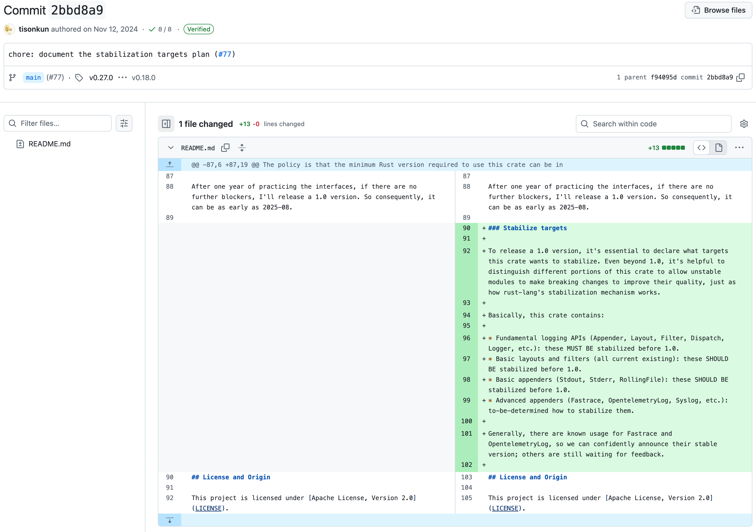Collapse the README.md diff with its chevron

click(x=170, y=148)
